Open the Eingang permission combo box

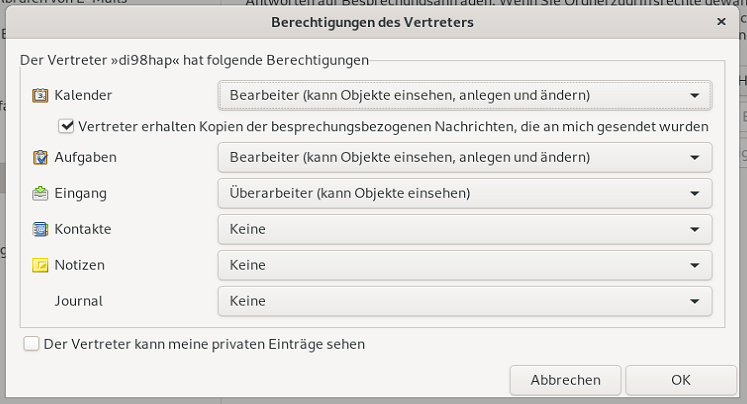click(x=464, y=193)
